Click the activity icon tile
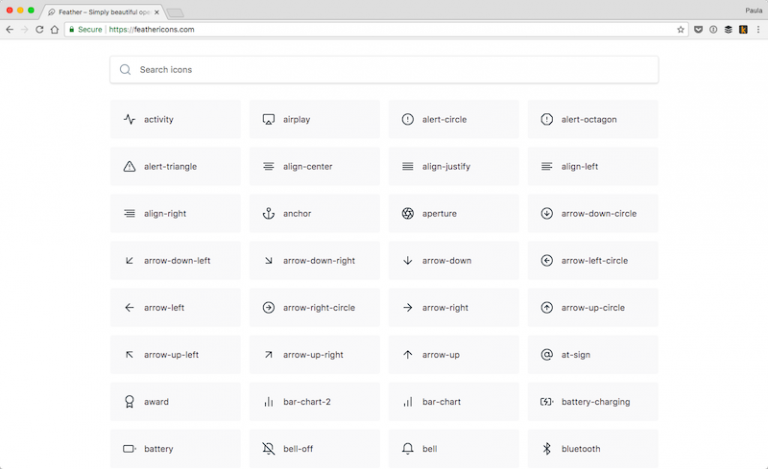This screenshot has height=469, width=768. click(175, 119)
